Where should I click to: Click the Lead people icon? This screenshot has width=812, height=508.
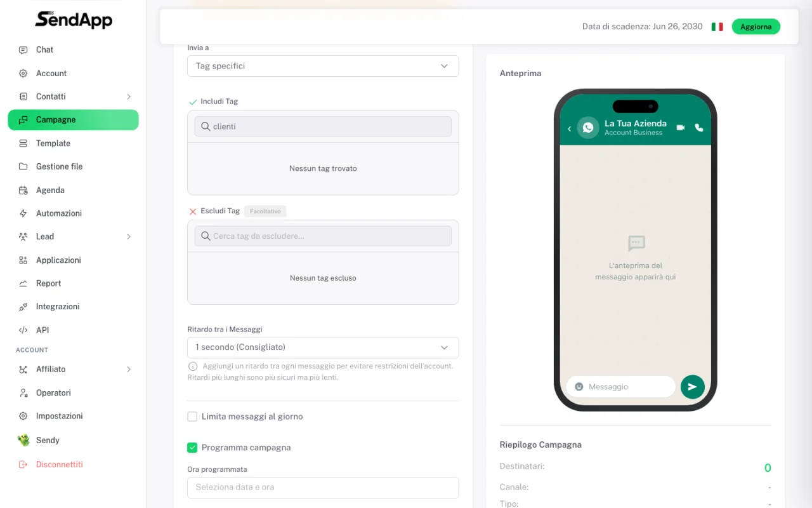click(23, 236)
